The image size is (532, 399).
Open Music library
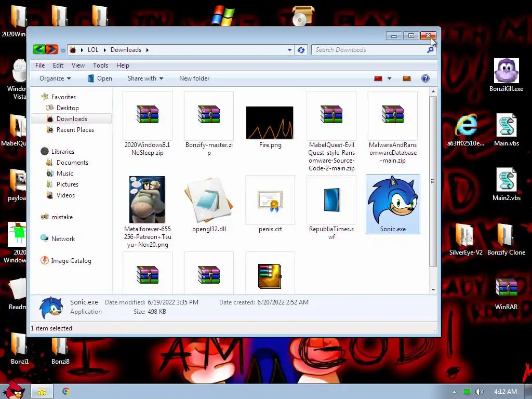[65, 174]
